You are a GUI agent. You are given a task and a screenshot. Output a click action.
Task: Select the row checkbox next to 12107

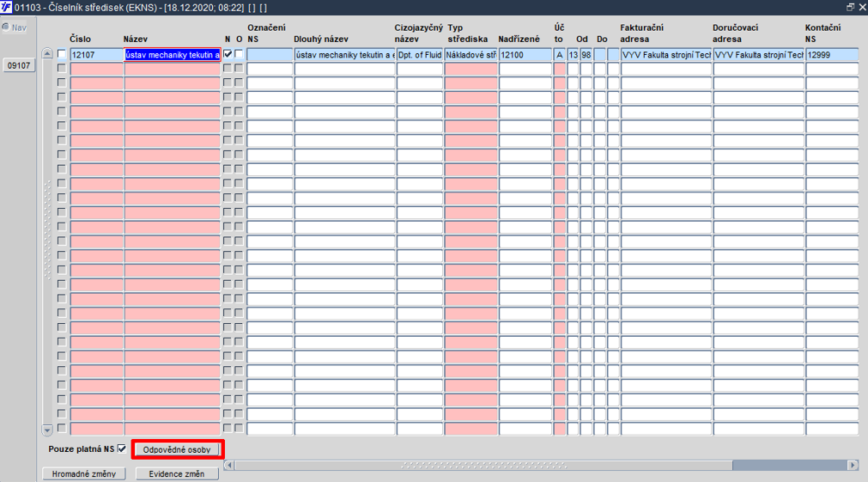[x=62, y=54]
